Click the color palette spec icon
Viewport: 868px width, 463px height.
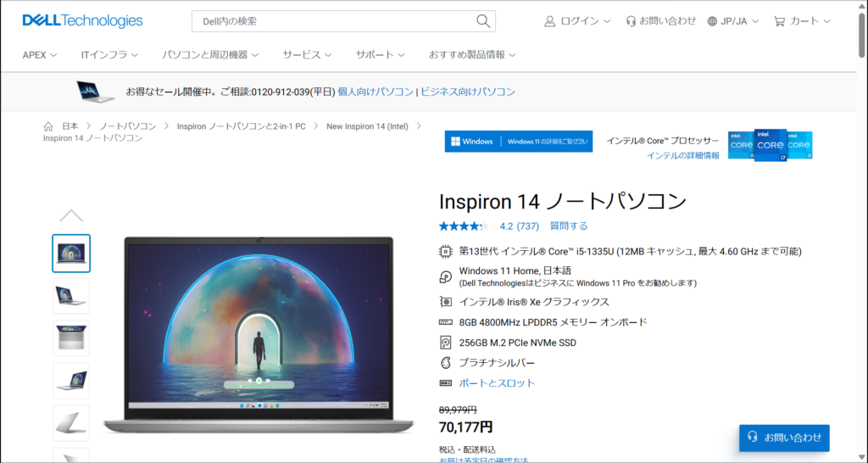coord(445,363)
